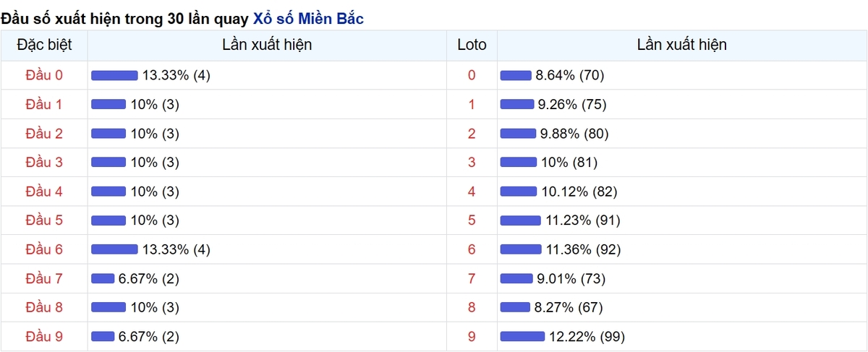This screenshot has width=868, height=352.
Task: Click the blue bar for Đầu 0 13.33%
Action: pos(114,75)
